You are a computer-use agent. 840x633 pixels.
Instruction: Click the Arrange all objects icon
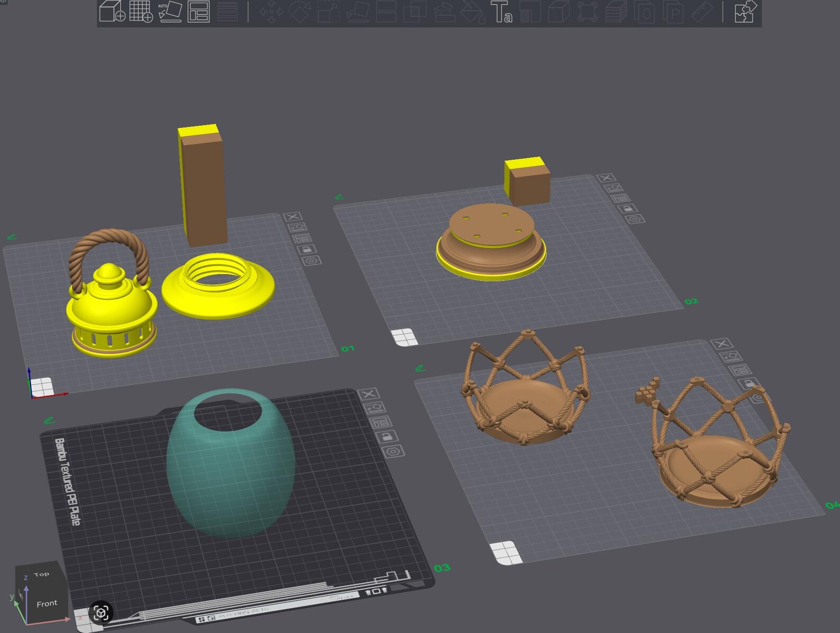coord(198,11)
